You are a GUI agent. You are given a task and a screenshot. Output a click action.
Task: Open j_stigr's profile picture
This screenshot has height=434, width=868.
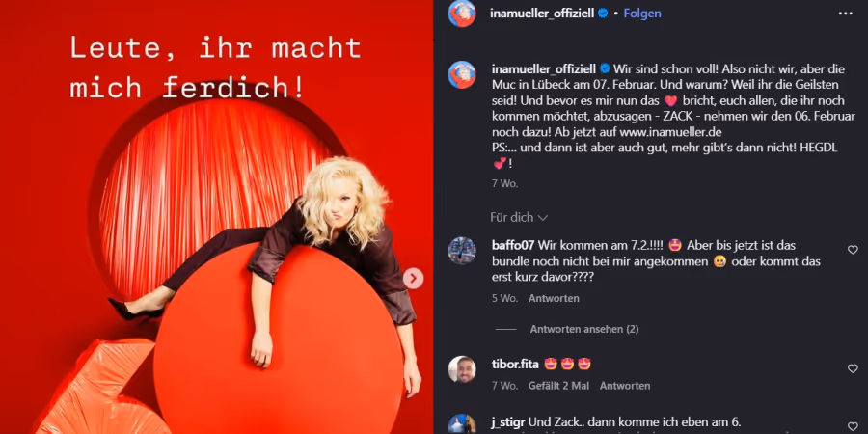click(x=462, y=424)
